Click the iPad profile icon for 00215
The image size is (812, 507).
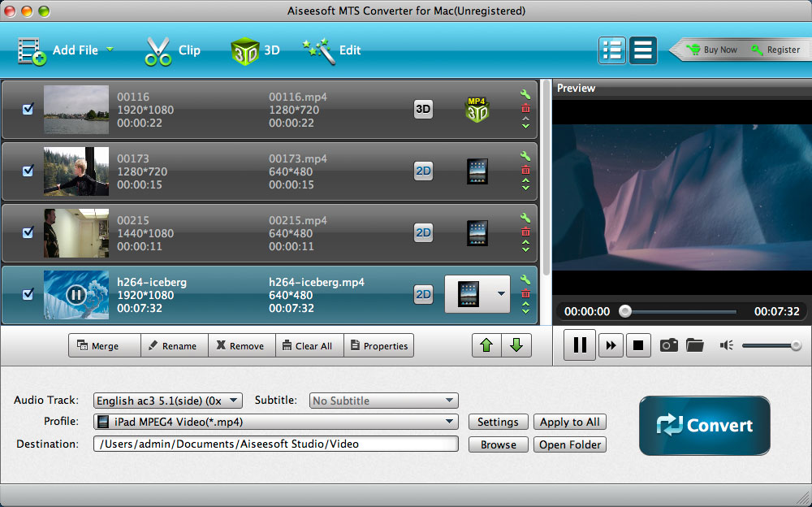[x=477, y=232]
